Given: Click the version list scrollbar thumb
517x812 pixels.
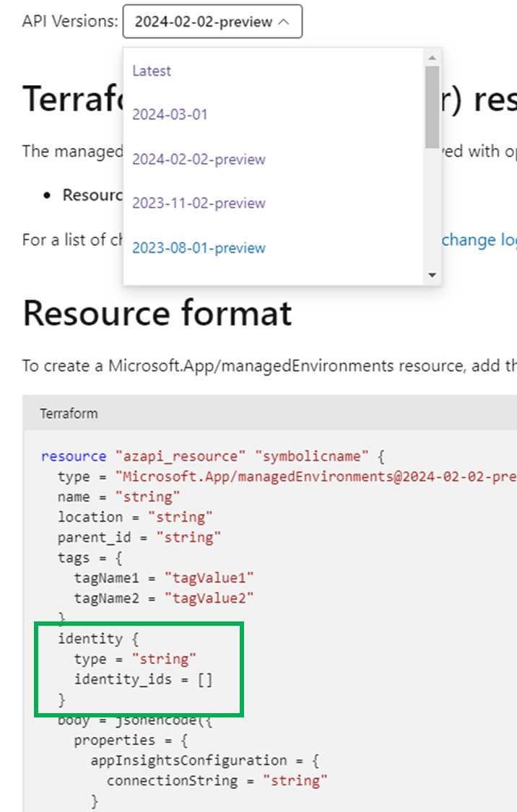Looking at the screenshot, I should 432,107.
